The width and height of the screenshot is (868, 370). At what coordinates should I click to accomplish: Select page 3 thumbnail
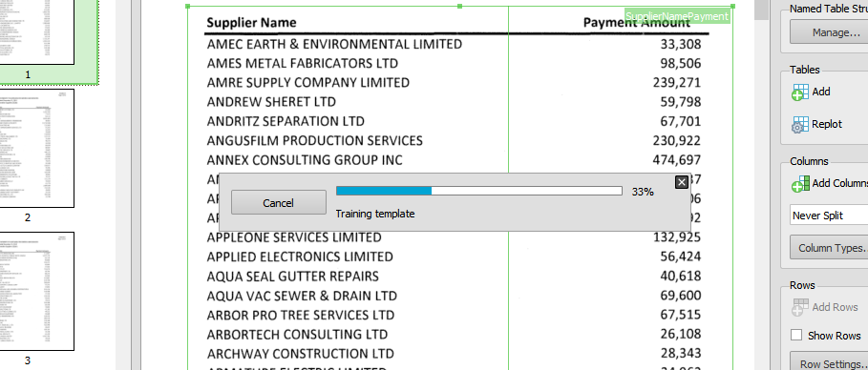[x=37, y=291]
